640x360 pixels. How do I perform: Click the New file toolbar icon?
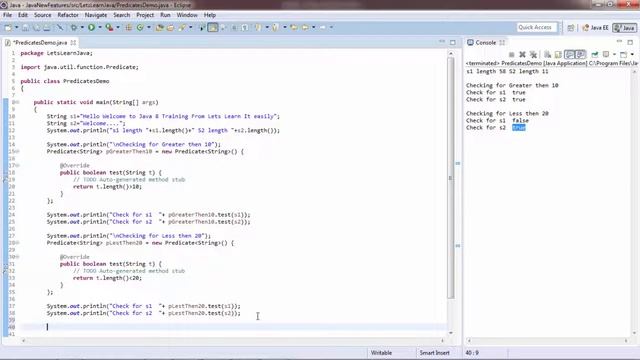click(x=8, y=27)
